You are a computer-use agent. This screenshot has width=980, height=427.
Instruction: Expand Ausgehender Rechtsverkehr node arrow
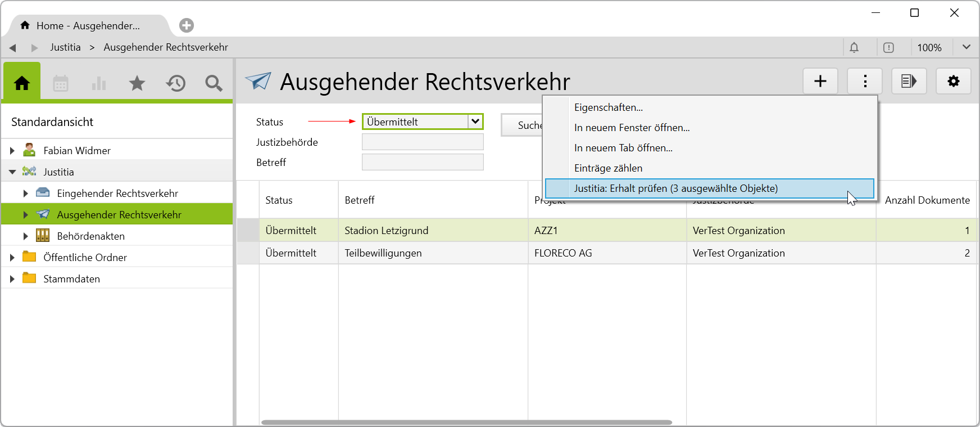[25, 214]
